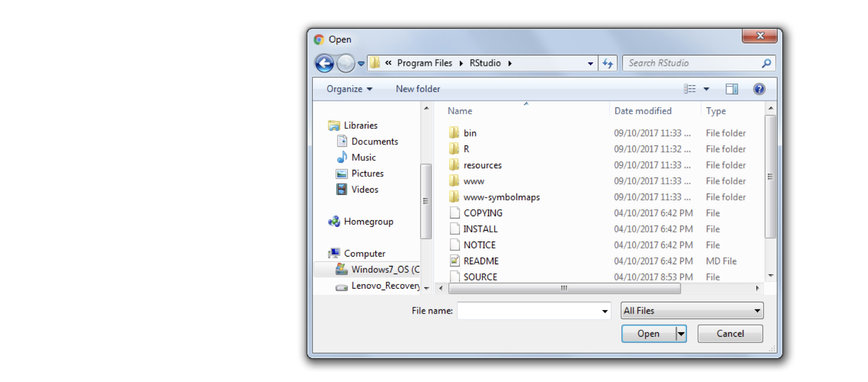Image resolution: width=868 pixels, height=382 pixels.
Task: Select Music library
Action: (x=356, y=157)
